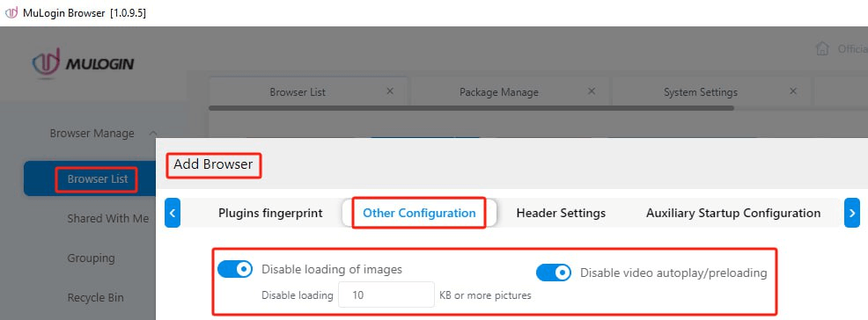The height and width of the screenshot is (320, 868).
Task: Click the KB size input field showing 10
Action: point(386,295)
